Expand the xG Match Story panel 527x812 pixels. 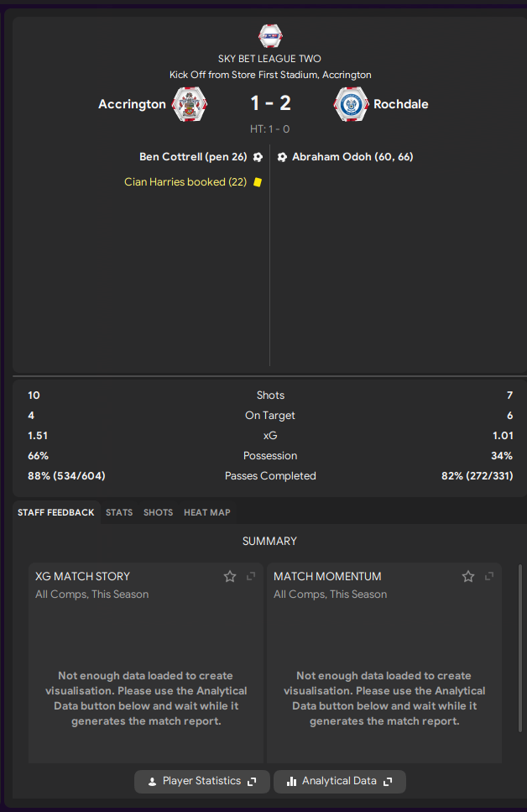point(251,576)
